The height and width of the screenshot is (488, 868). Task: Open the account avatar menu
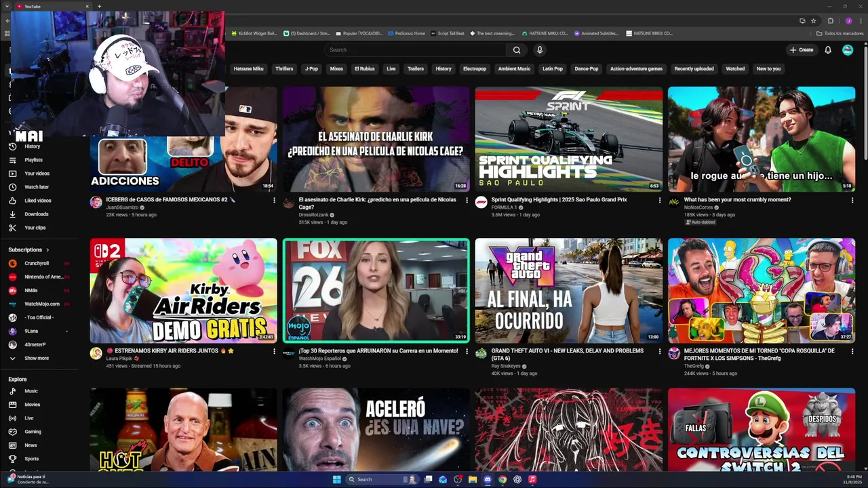point(848,49)
